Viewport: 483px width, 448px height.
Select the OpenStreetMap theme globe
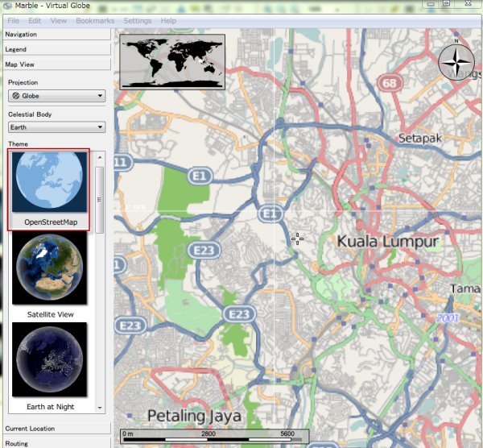coord(48,182)
